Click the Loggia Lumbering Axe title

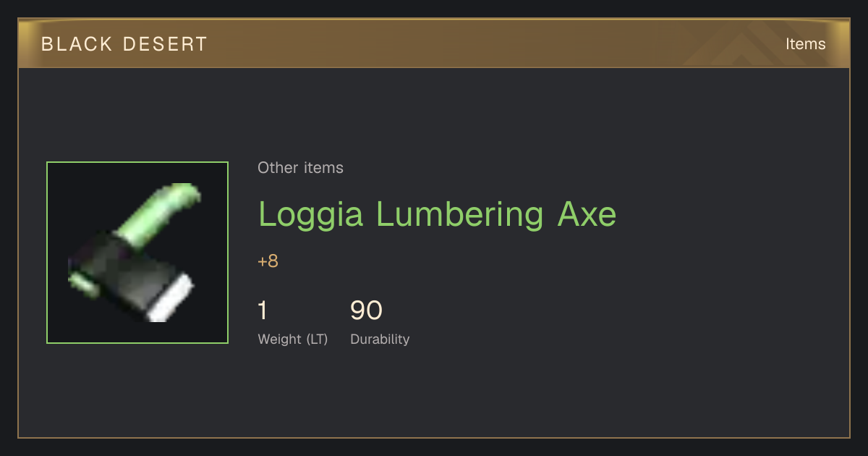(437, 214)
